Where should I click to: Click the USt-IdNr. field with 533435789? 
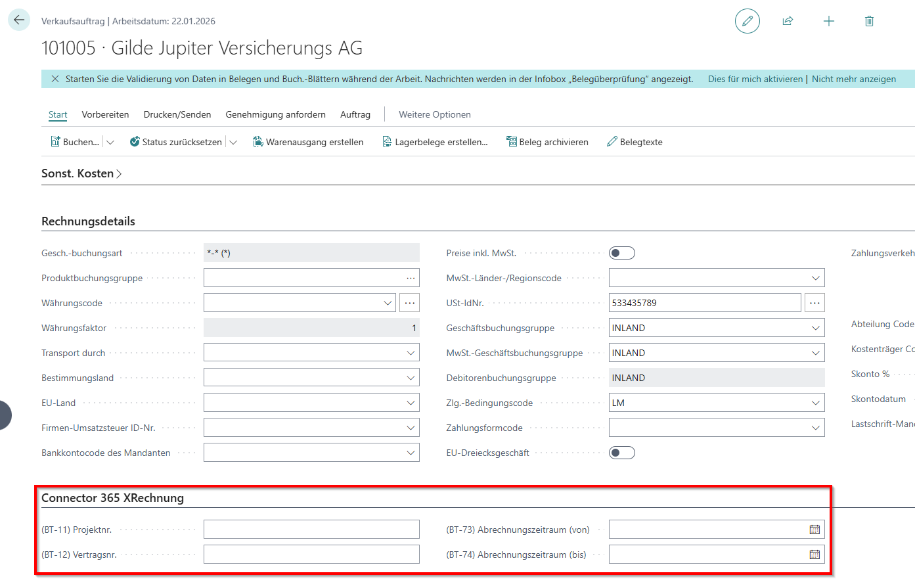coord(705,303)
